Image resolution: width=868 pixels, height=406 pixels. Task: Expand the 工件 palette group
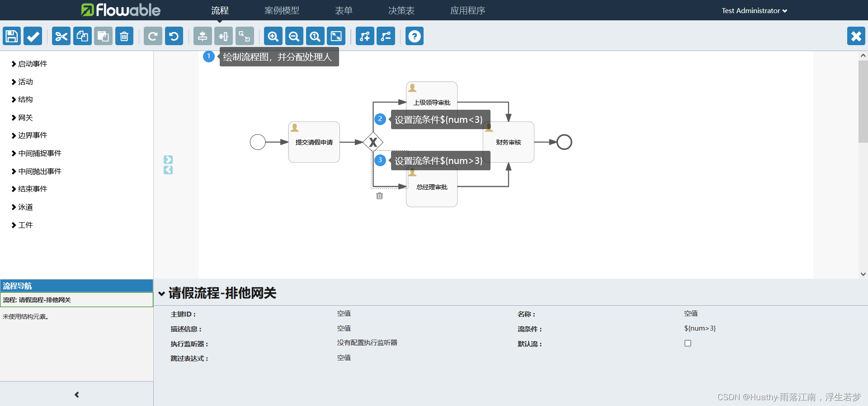[22, 225]
